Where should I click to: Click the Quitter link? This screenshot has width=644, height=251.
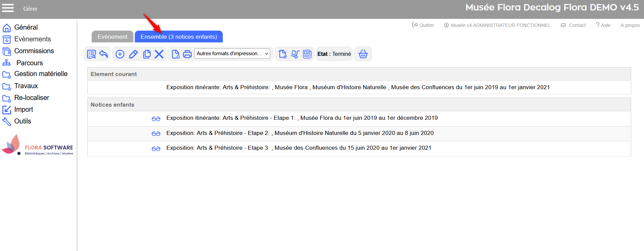(423, 25)
